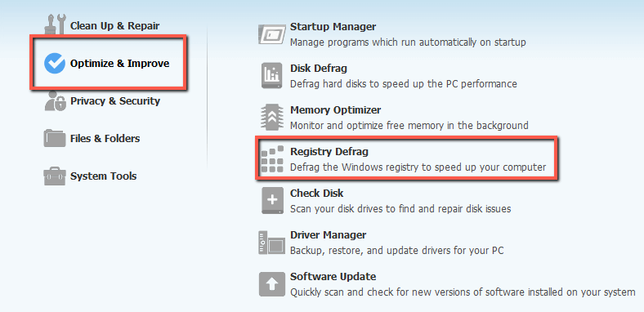The width and height of the screenshot is (644, 312).
Task: Click the blue checkmark Optimize icon
Action: click(x=55, y=63)
